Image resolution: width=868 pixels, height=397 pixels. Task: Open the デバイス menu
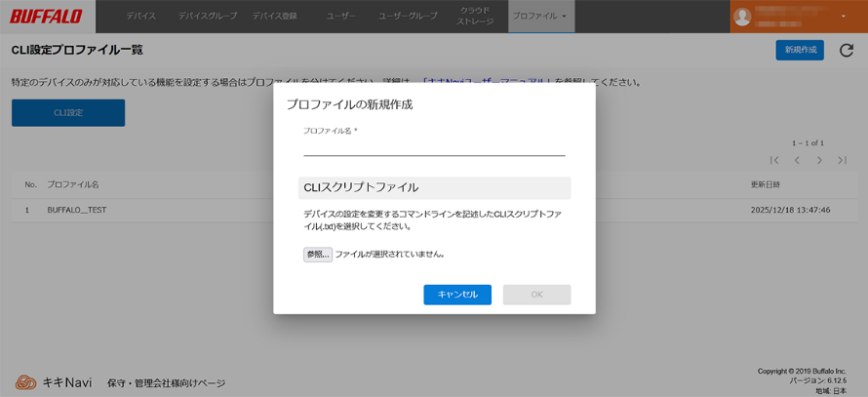[x=140, y=17]
